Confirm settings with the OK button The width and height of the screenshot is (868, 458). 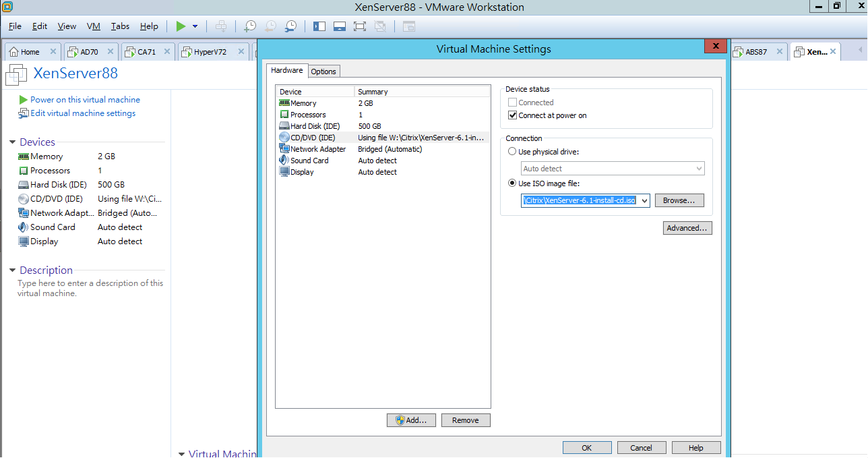[587, 448]
